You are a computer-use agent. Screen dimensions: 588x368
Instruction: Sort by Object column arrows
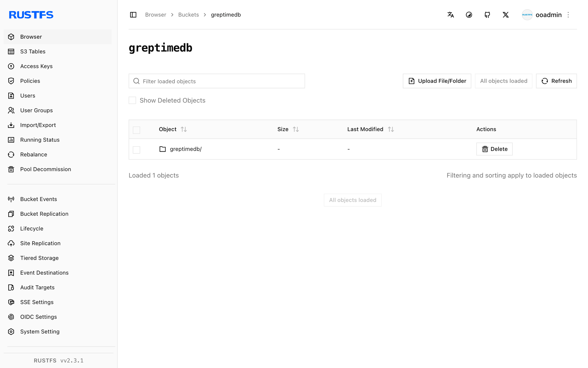[184, 129]
